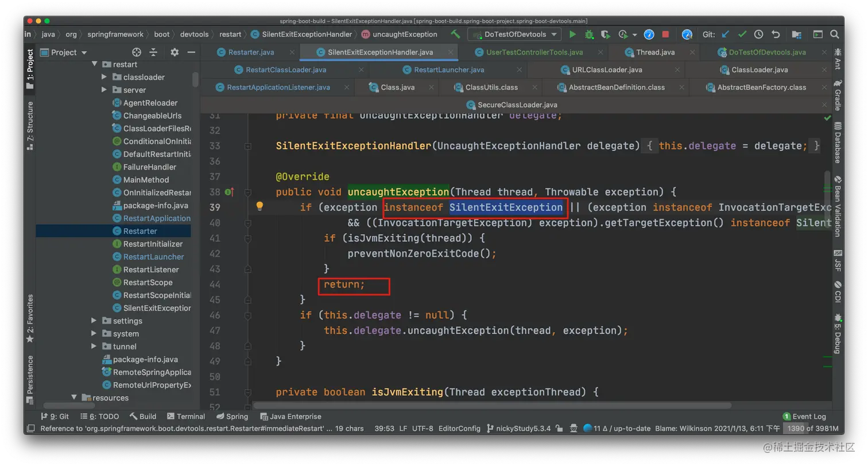This screenshot has height=466, width=868.
Task: Expand the system folder
Action: (x=94, y=334)
